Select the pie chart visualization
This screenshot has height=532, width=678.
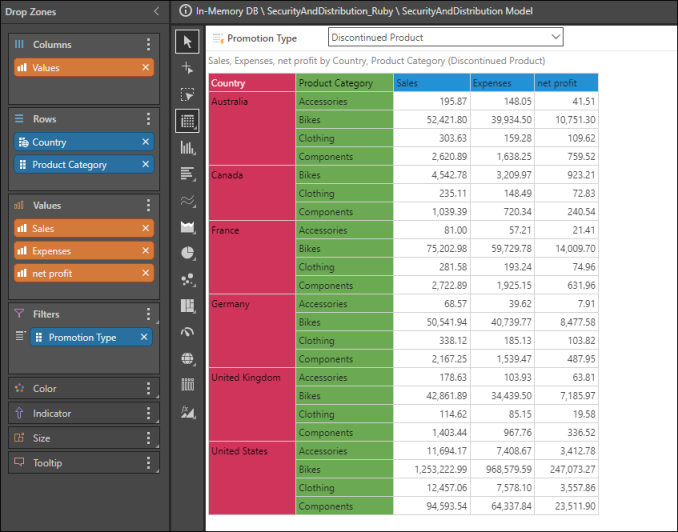click(x=187, y=253)
